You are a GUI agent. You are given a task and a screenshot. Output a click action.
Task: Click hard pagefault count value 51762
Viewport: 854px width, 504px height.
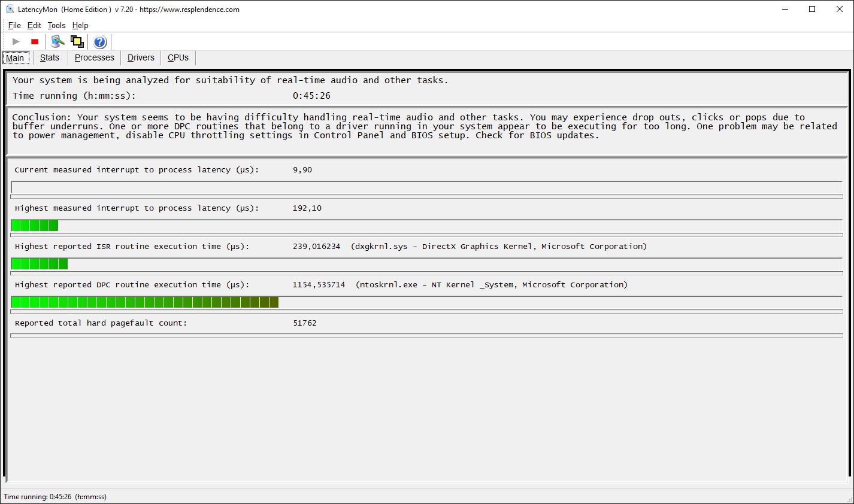pos(305,323)
